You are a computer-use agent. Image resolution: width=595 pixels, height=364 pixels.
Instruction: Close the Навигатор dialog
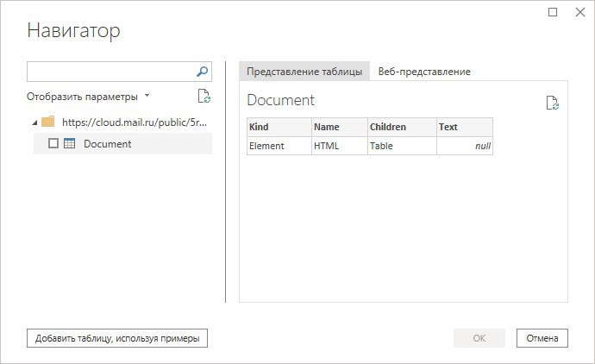(580, 12)
